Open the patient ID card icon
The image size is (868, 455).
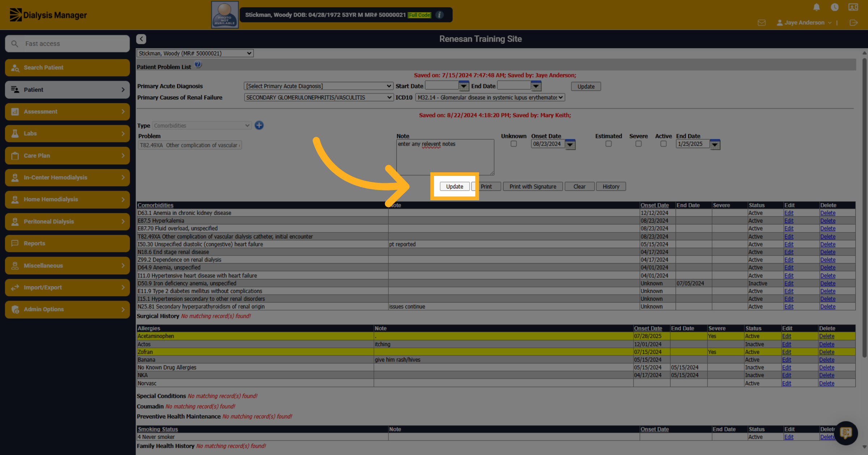click(x=853, y=7)
